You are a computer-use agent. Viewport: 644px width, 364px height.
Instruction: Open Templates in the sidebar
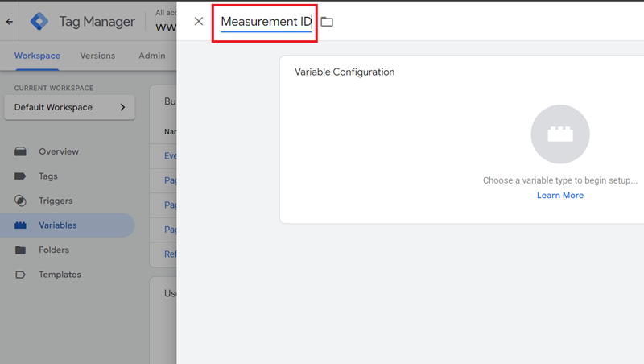(x=60, y=275)
